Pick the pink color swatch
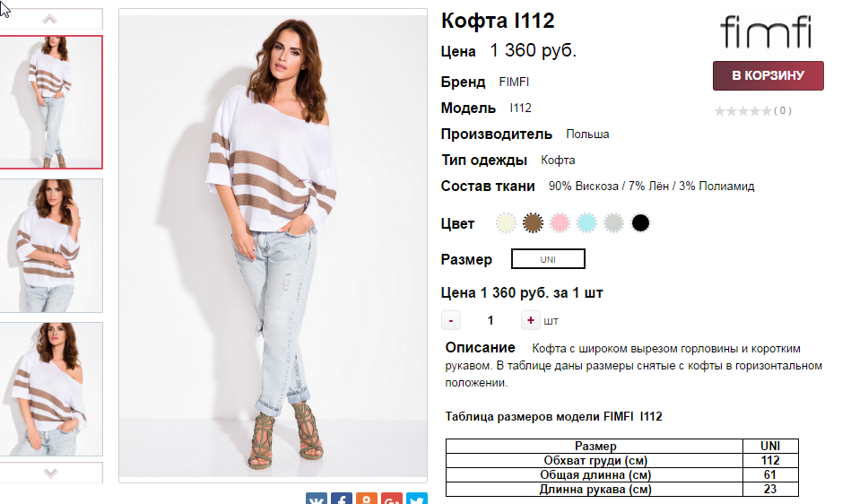Image resolution: width=842 pixels, height=504 pixels. (x=560, y=223)
